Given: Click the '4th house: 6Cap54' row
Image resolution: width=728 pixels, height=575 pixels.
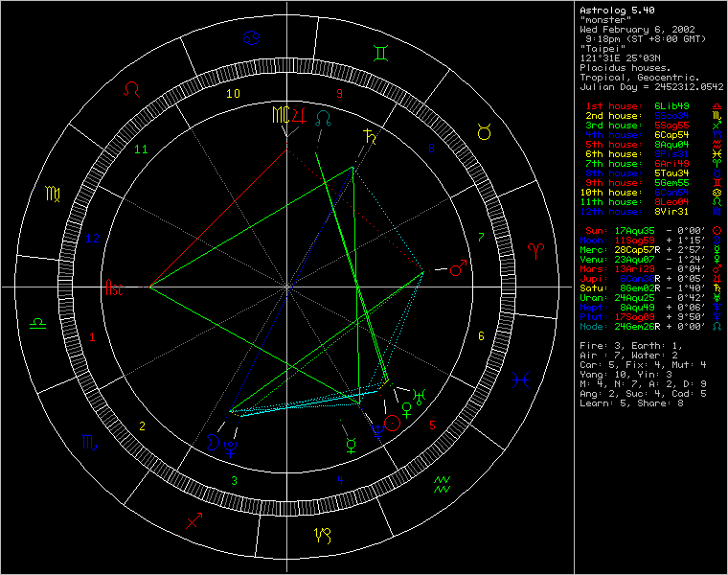Looking at the screenshot, I should tap(653, 135).
